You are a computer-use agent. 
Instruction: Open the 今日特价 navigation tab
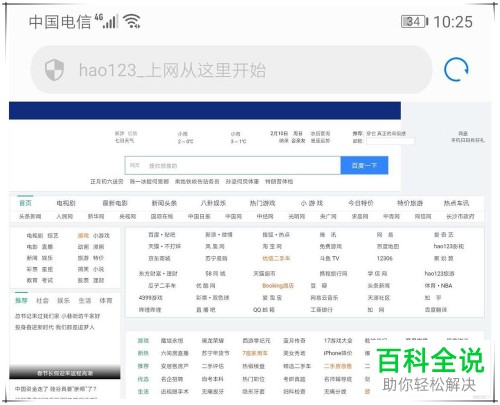(361, 203)
